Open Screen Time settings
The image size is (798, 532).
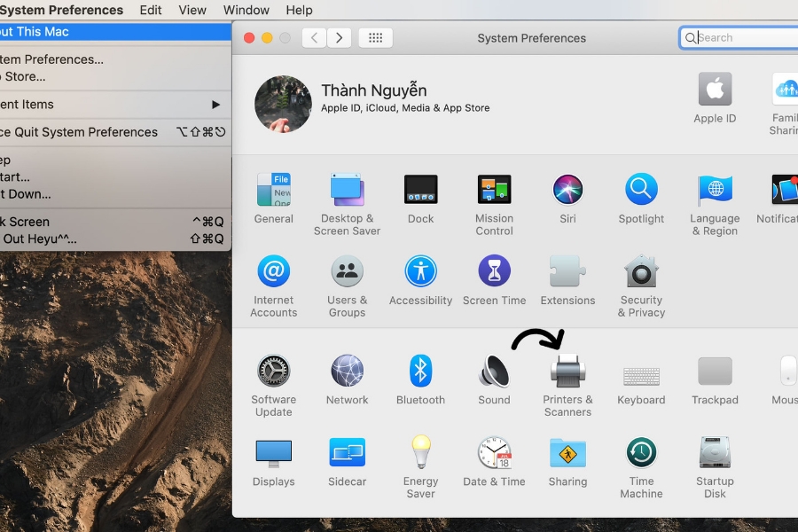coord(494,273)
